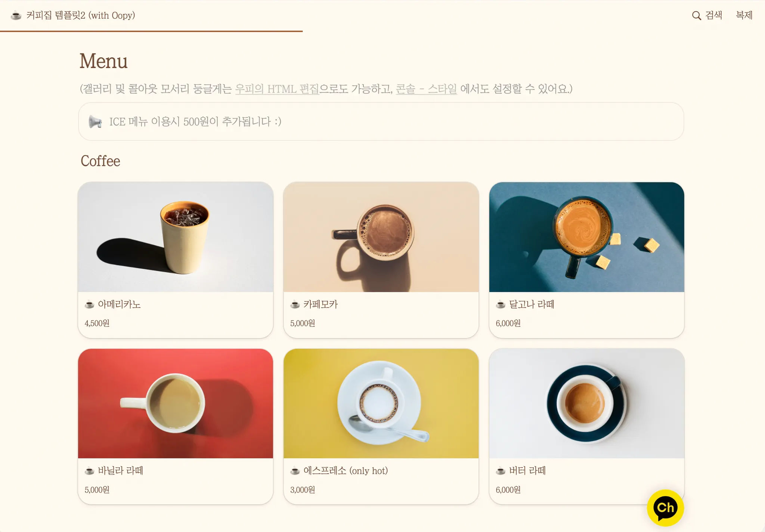Viewport: 765px width, 532px height.
Task: Click the search magnifier icon
Action: pyautogui.click(x=696, y=16)
